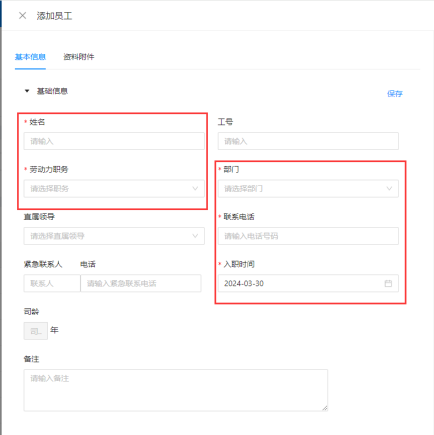Close the 添加员工 panel with X icon
This screenshot has width=434, height=435.
coord(22,16)
